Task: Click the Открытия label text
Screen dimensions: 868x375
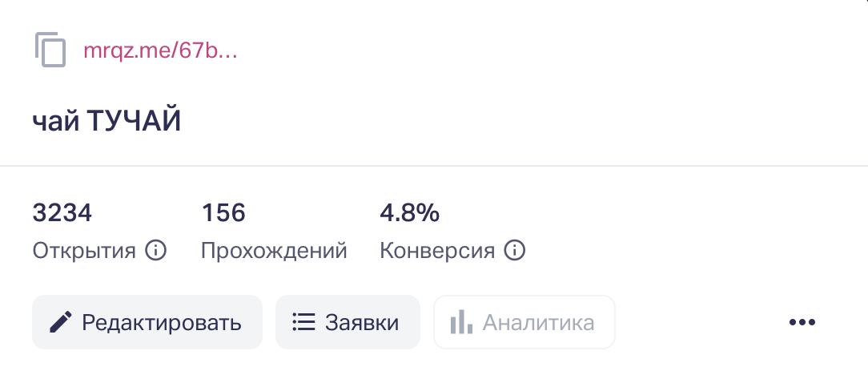Action: click(84, 251)
